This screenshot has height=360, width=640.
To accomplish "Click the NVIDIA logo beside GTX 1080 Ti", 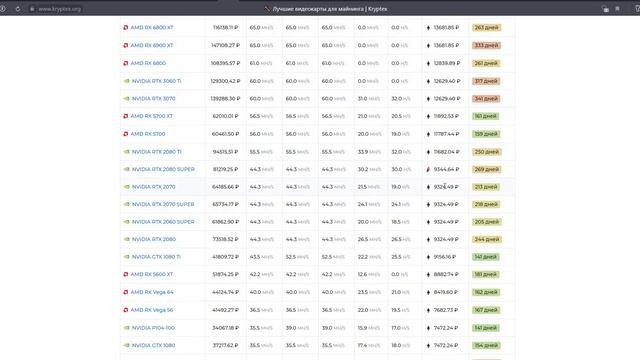I will tap(127, 257).
